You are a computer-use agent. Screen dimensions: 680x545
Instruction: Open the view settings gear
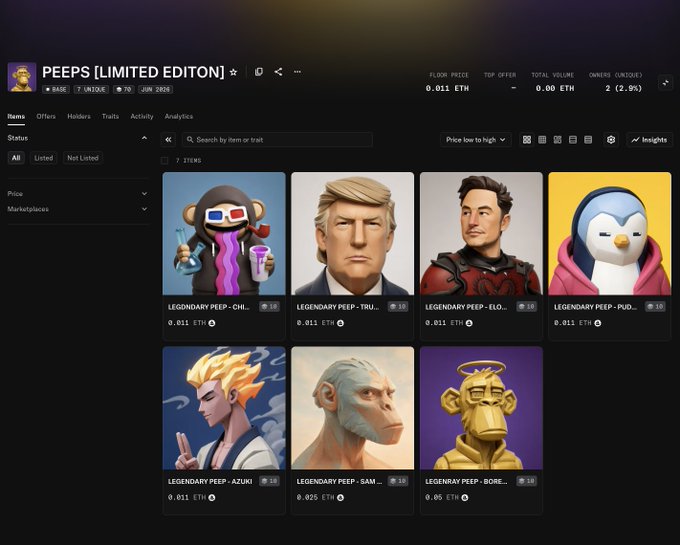pyautogui.click(x=611, y=140)
